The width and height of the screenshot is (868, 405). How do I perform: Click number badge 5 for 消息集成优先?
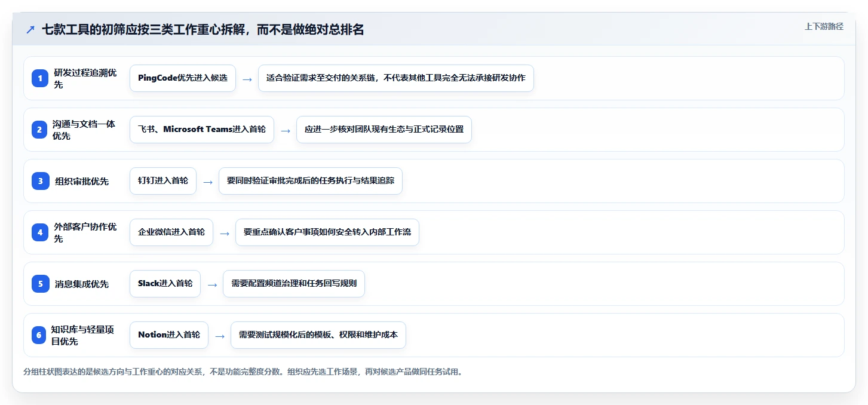pos(40,284)
